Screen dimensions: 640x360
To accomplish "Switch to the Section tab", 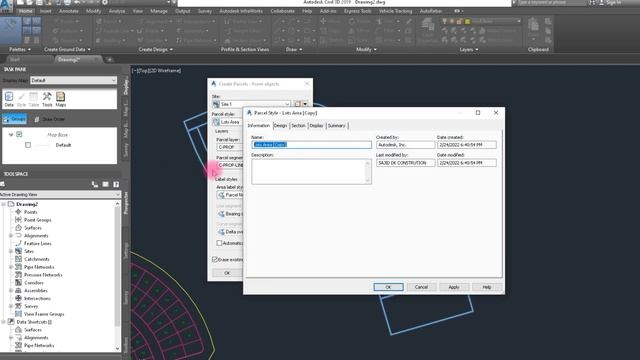I will [x=298, y=126].
